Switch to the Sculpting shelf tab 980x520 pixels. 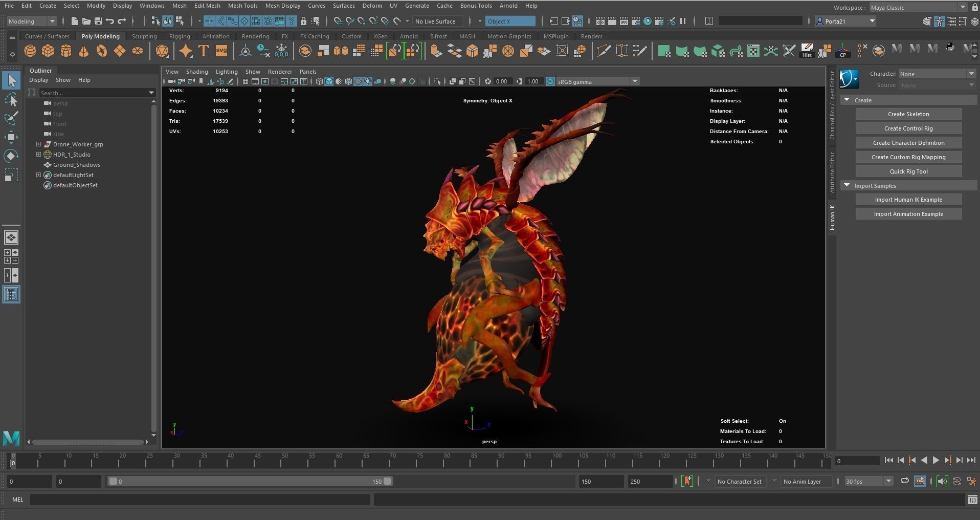pyautogui.click(x=144, y=36)
